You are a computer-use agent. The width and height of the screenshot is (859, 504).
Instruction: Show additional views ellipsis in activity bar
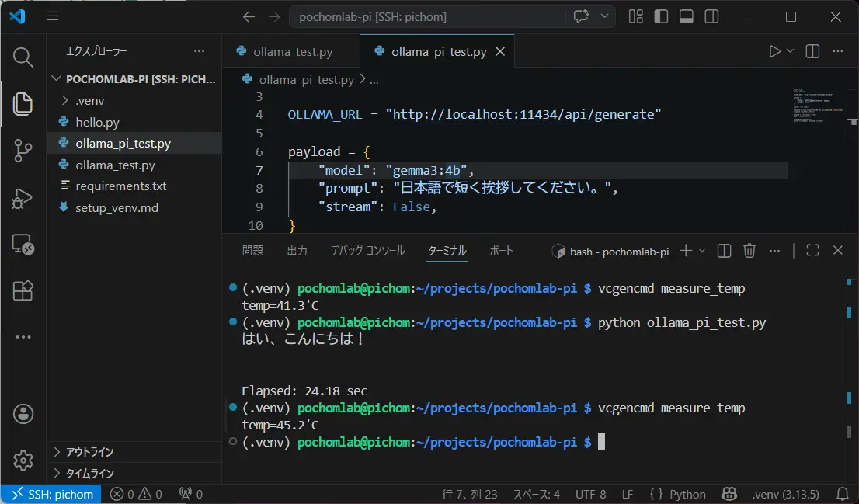click(x=23, y=337)
